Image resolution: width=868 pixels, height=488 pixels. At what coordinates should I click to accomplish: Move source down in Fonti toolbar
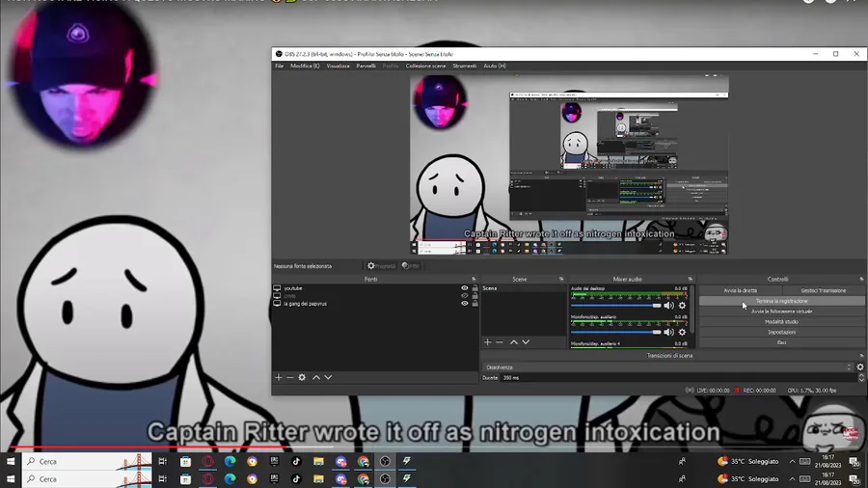[x=328, y=377]
